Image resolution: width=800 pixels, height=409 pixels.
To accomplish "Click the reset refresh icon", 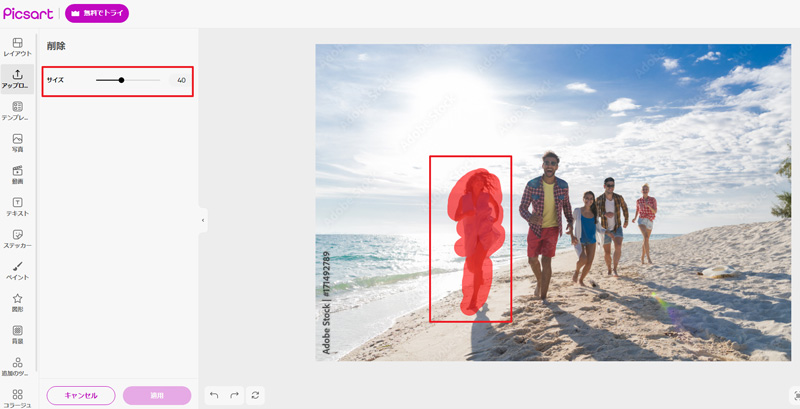I will tap(256, 395).
